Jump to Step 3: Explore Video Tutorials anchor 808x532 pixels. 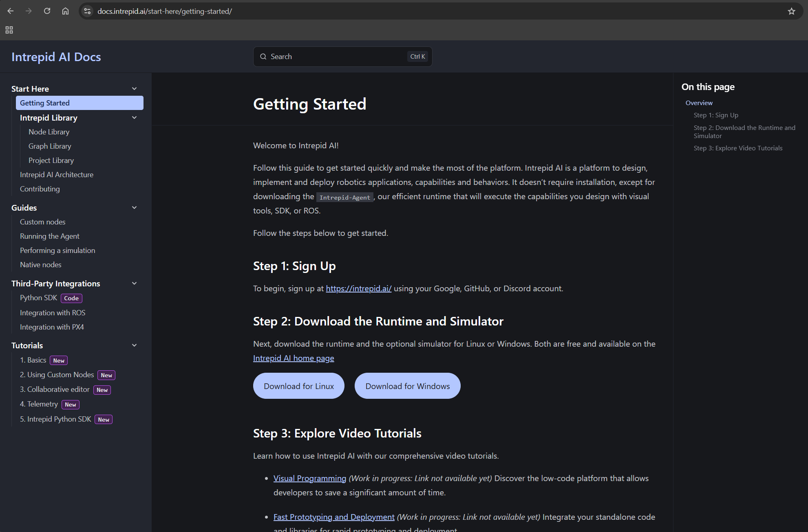coord(738,148)
